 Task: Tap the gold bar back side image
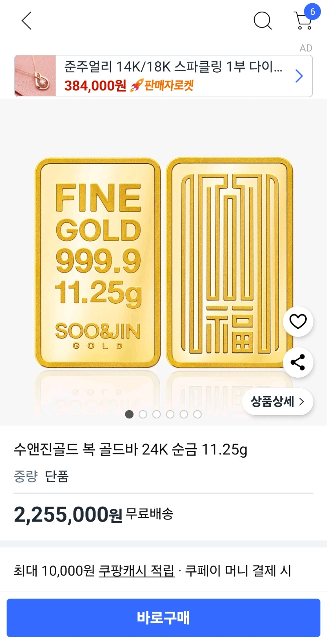point(230,263)
